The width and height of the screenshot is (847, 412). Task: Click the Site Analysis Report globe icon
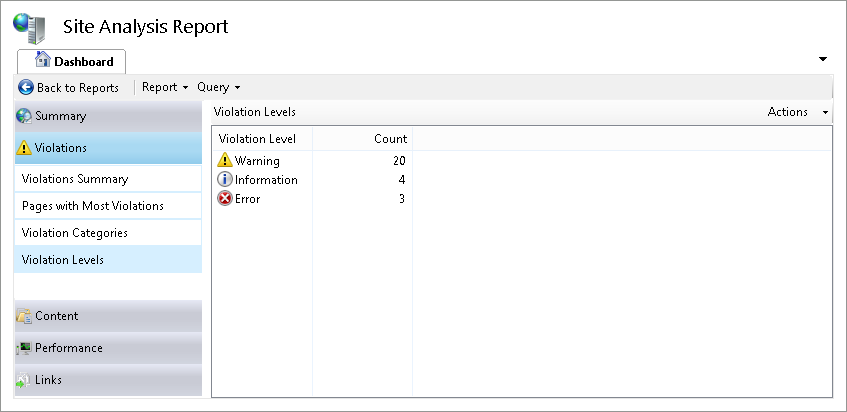(x=30, y=27)
